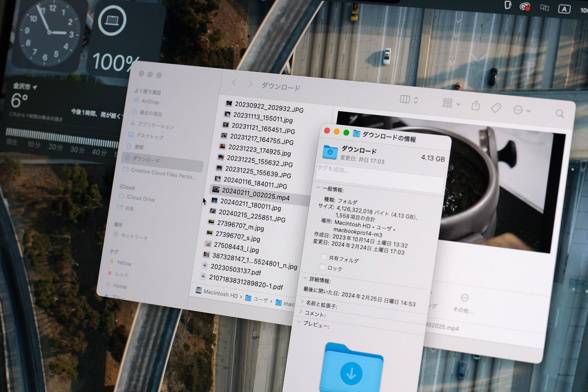588x392 pixels.
Task: Select file 20231217_164755.JPG
Action: tap(257, 139)
